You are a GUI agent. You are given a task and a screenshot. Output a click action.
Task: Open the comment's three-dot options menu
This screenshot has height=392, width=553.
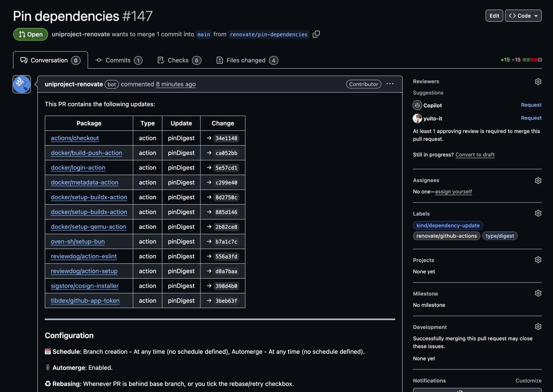click(390, 84)
